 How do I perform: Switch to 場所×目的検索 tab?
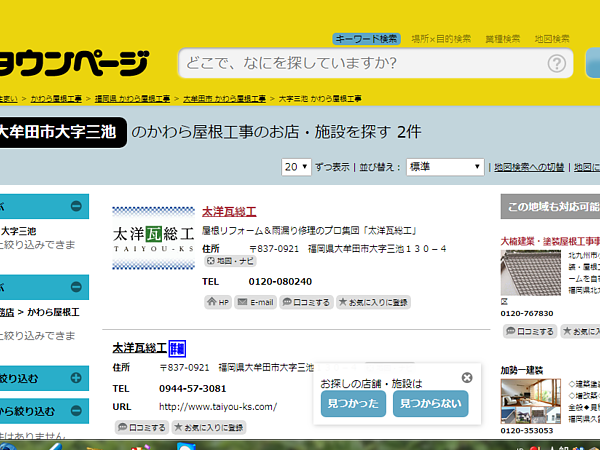(441, 39)
